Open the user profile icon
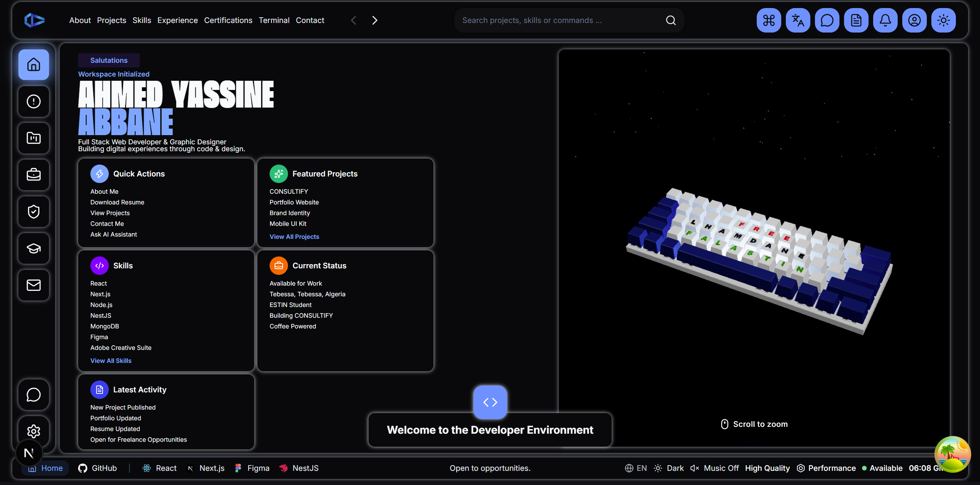 tap(914, 20)
